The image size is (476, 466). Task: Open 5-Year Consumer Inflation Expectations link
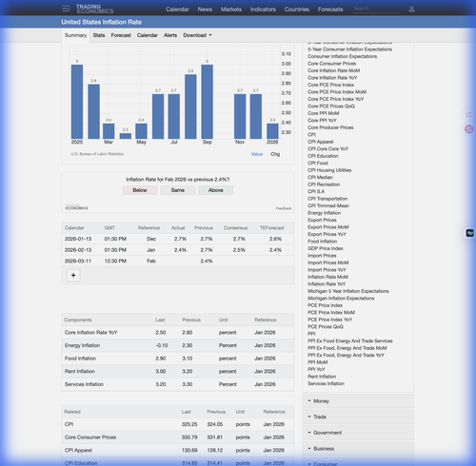[x=349, y=49]
